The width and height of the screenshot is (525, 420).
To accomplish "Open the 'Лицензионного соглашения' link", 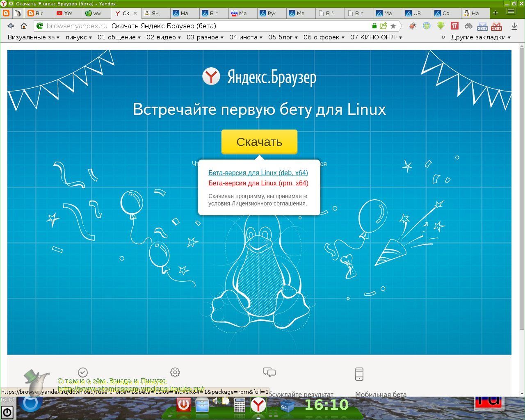I will pos(269,203).
